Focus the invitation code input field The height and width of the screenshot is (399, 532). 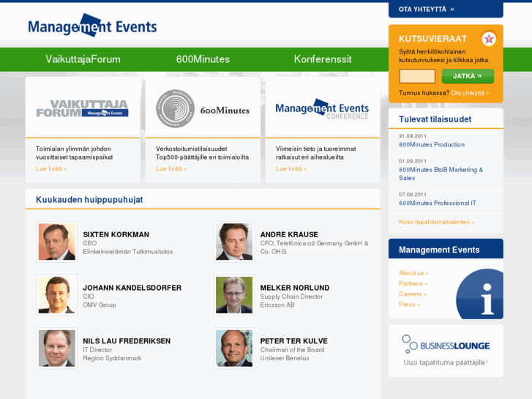pos(417,76)
